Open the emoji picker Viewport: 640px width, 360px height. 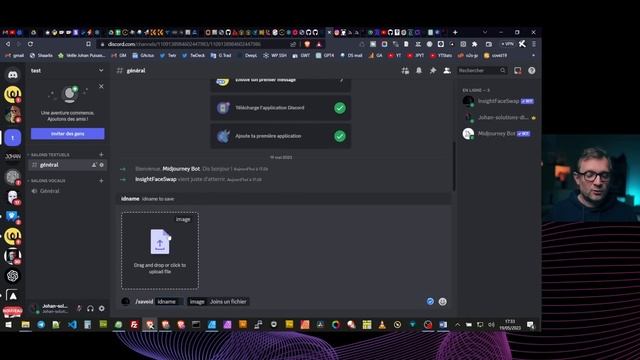(x=442, y=302)
